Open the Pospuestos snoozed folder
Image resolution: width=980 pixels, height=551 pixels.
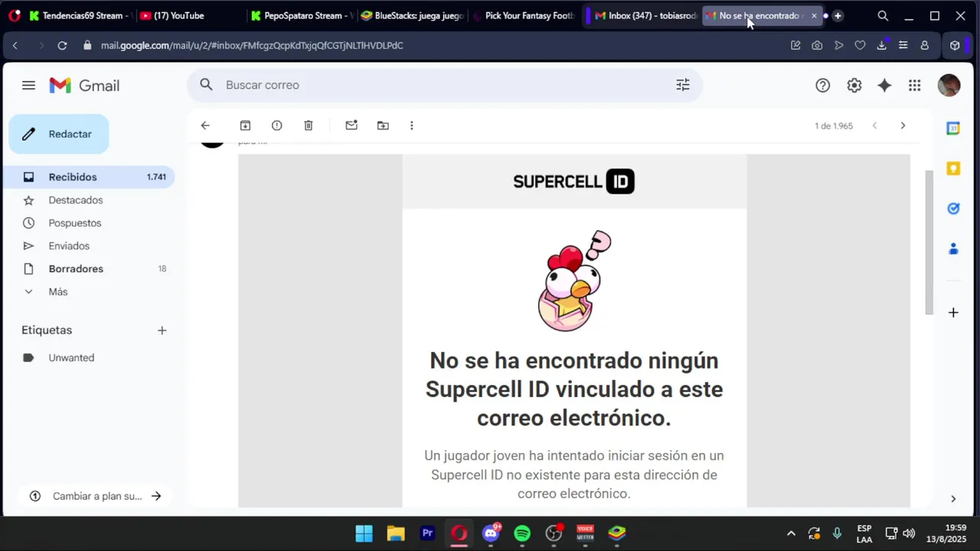(x=74, y=223)
